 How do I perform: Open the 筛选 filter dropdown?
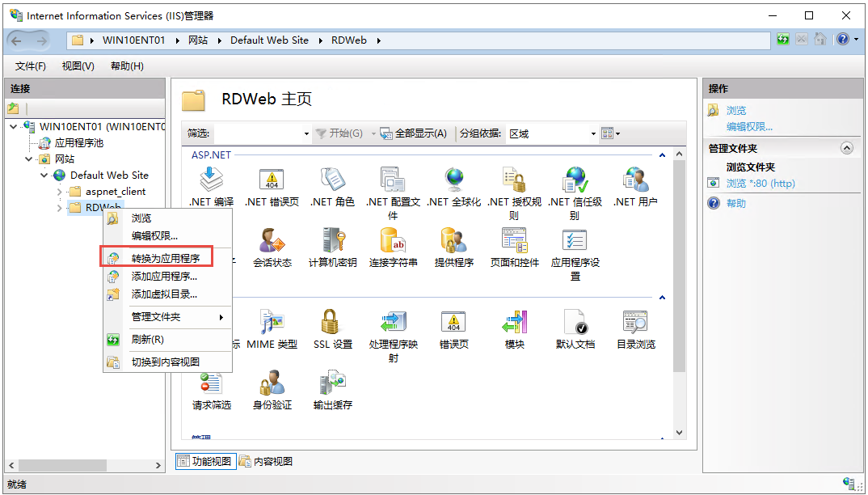pyautogui.click(x=306, y=133)
